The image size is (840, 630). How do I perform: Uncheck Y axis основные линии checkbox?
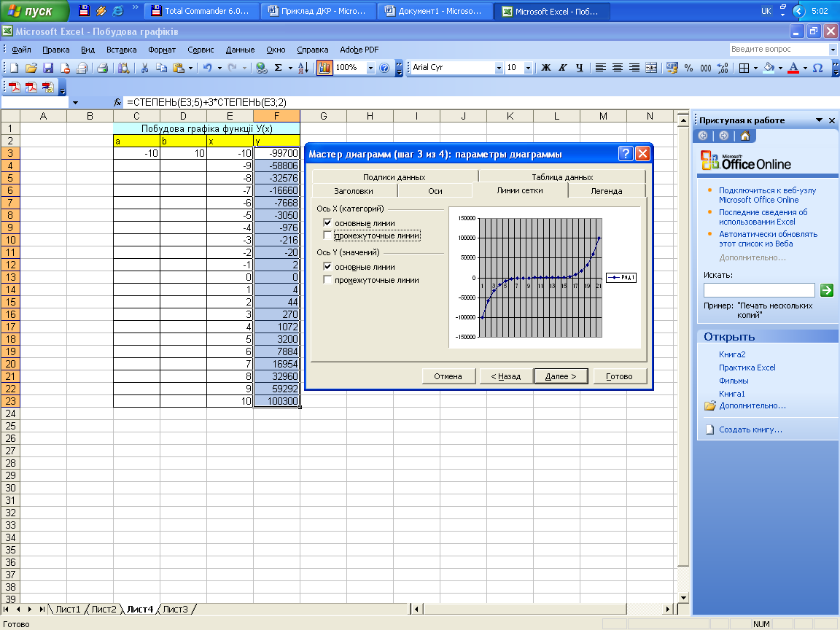pyautogui.click(x=327, y=266)
